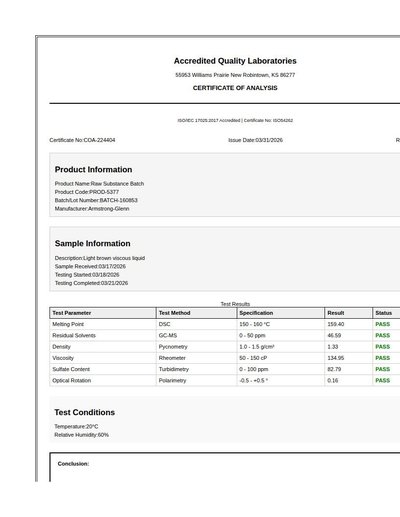This screenshot has width=400, height=517.
Task: Click PASS status in Residual Solvents row
Action: point(382,336)
